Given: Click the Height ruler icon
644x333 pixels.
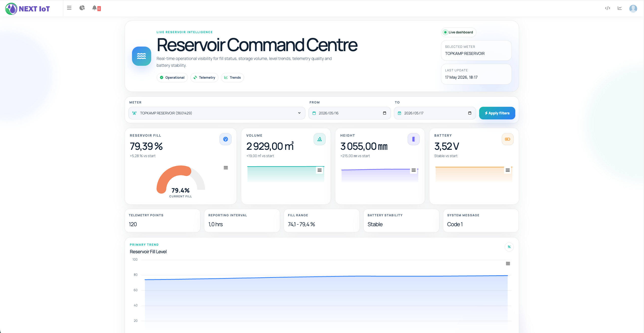Looking at the screenshot, I should 413,139.
